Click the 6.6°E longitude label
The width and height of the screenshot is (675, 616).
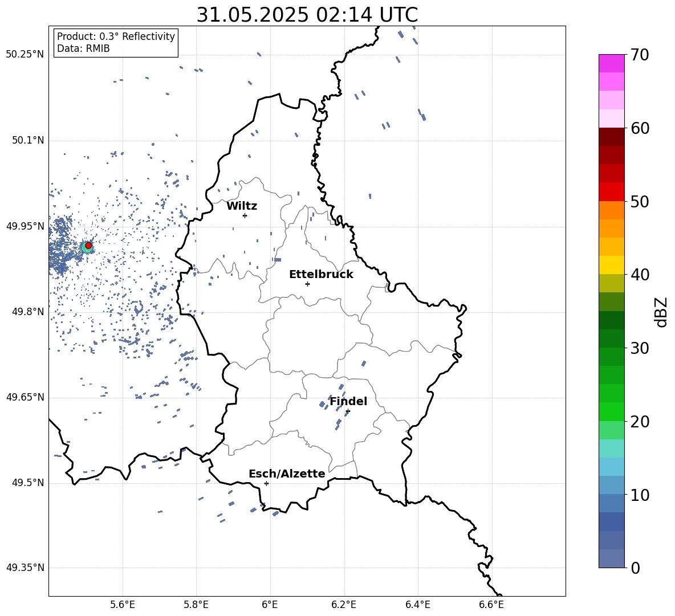[x=491, y=605]
